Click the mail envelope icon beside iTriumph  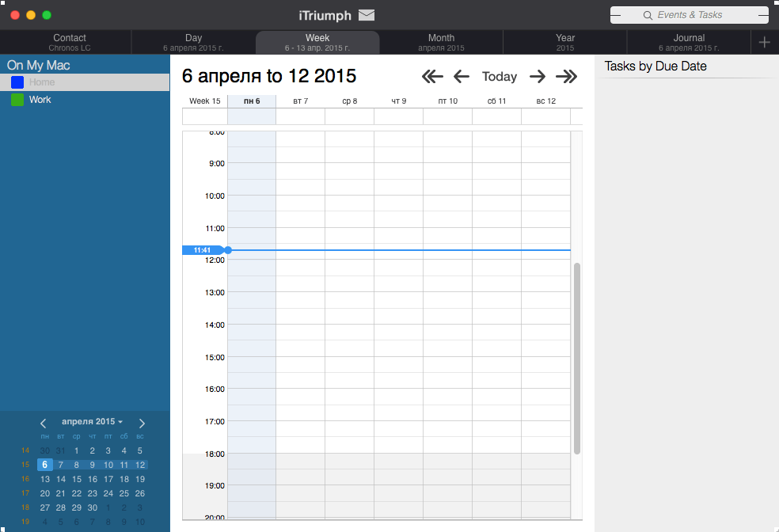point(367,15)
